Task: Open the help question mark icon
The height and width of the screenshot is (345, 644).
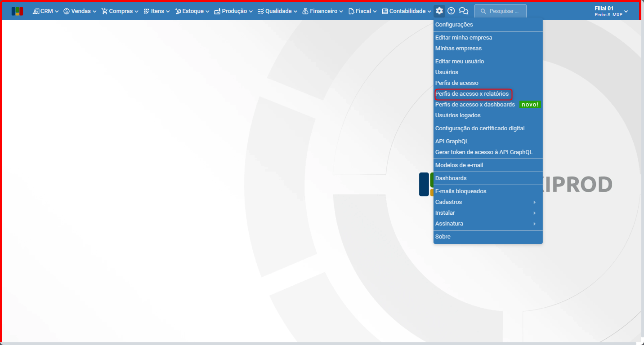Action: (x=451, y=11)
